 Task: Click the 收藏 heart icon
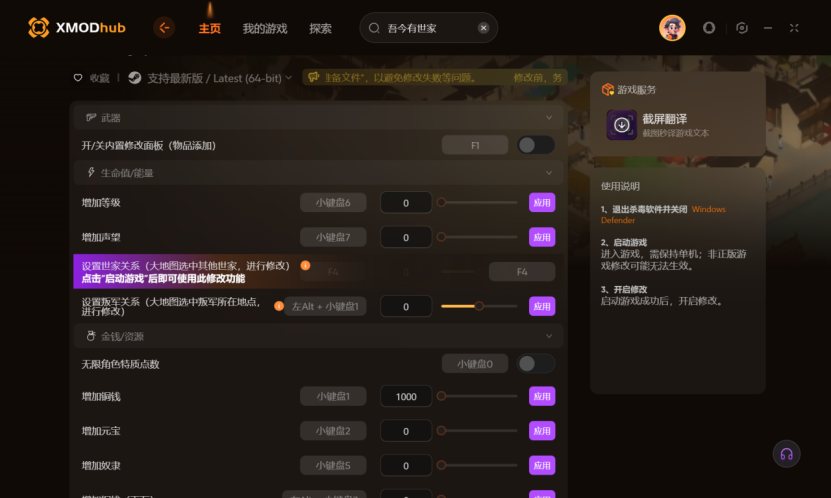pyautogui.click(x=78, y=78)
